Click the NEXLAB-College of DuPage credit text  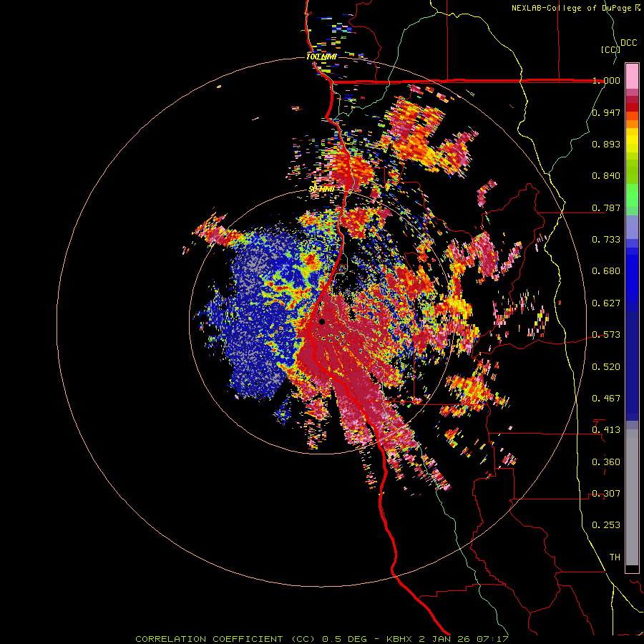(x=576, y=8)
